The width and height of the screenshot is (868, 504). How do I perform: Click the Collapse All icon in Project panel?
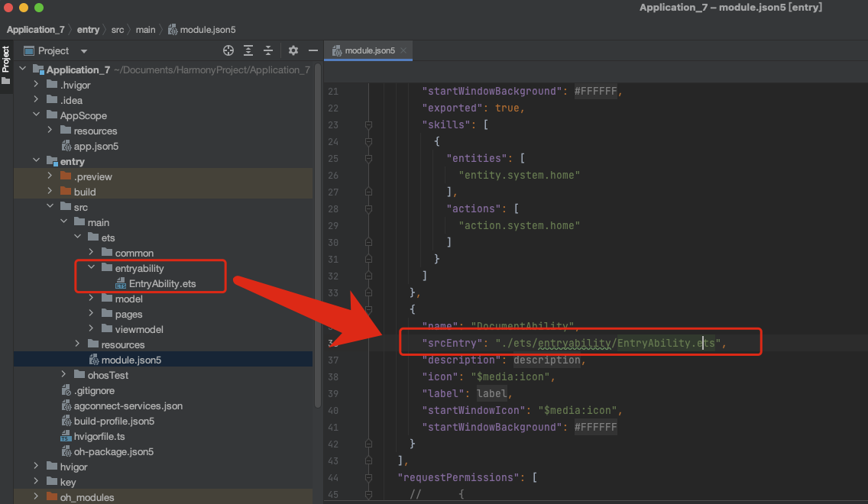coord(268,50)
